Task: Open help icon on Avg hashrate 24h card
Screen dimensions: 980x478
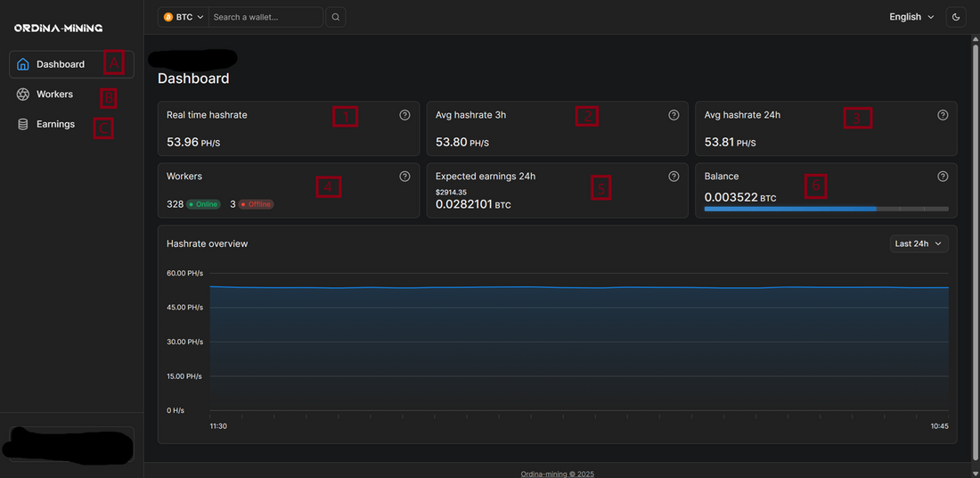Action: [x=943, y=115]
